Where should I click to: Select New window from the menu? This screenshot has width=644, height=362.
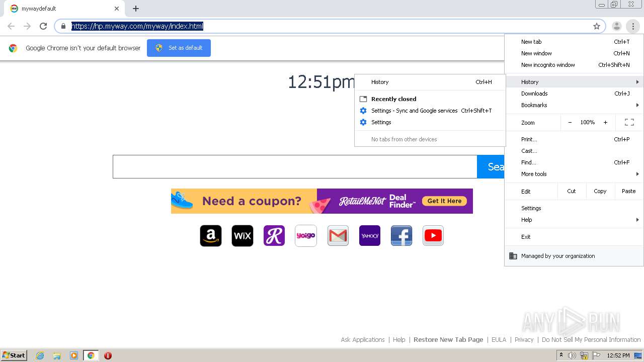(x=574, y=53)
